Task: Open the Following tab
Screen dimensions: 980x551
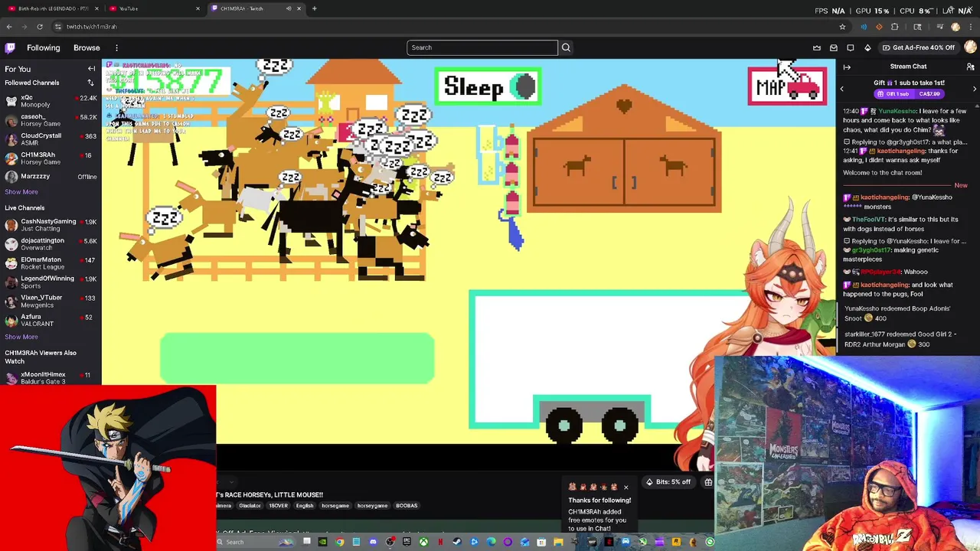Action: point(43,47)
